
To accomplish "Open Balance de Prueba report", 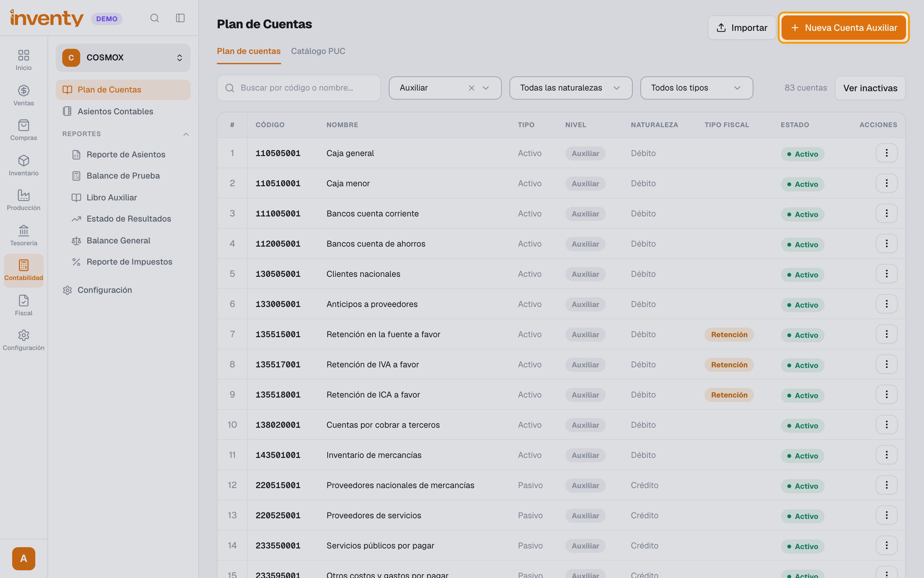I will 123,176.
